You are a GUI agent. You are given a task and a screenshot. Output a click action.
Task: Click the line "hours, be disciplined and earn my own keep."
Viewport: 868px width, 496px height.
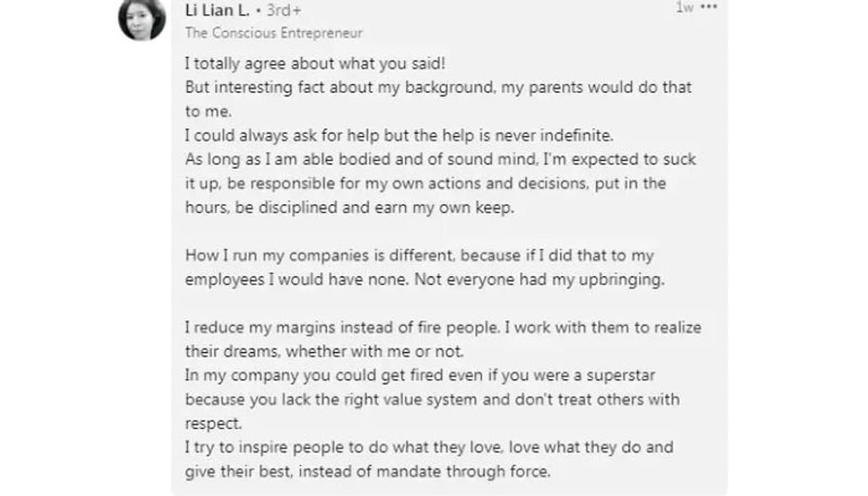pyautogui.click(x=349, y=208)
